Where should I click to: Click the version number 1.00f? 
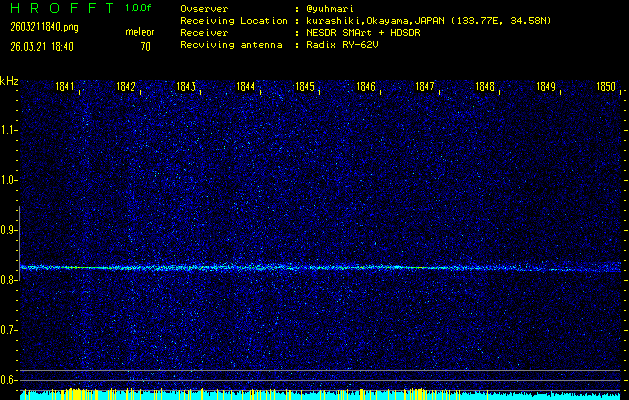138,8
